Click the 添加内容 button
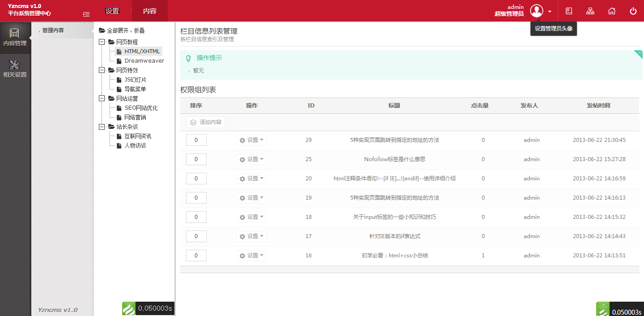The image size is (644, 316). pyautogui.click(x=206, y=122)
